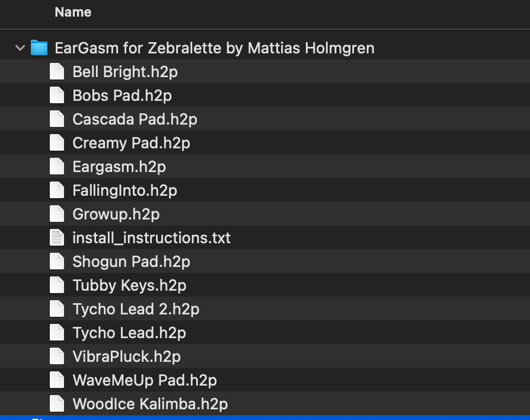
Task: Click the blue EarGasm folder icon
Action: coord(39,47)
